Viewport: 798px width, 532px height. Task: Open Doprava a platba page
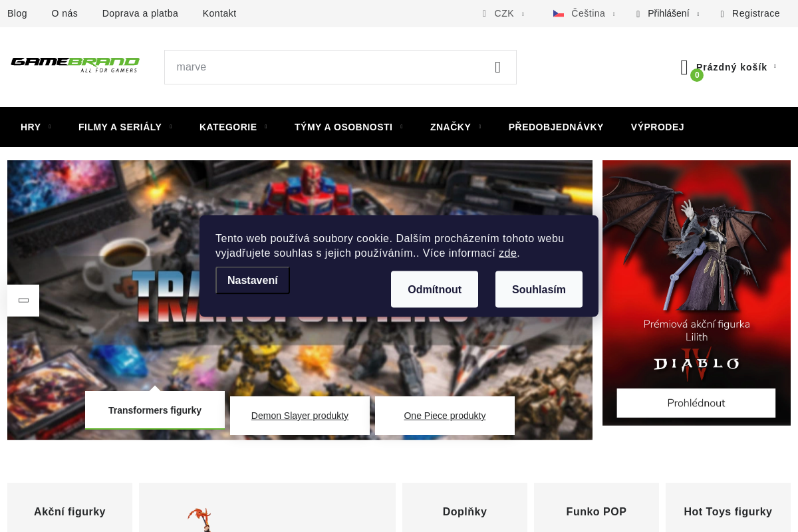tap(140, 13)
